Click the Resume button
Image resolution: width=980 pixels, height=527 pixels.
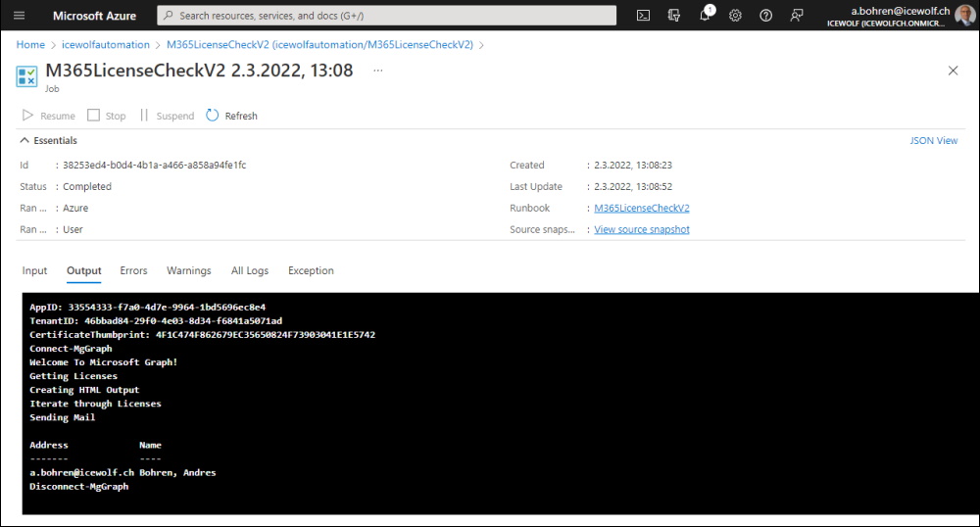pos(49,116)
